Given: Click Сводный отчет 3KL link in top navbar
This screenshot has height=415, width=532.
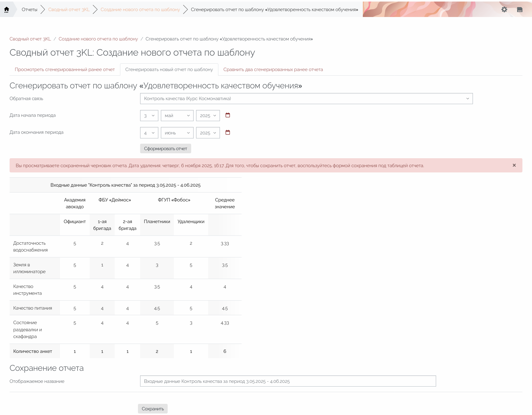Looking at the screenshot, I should 69,10.
